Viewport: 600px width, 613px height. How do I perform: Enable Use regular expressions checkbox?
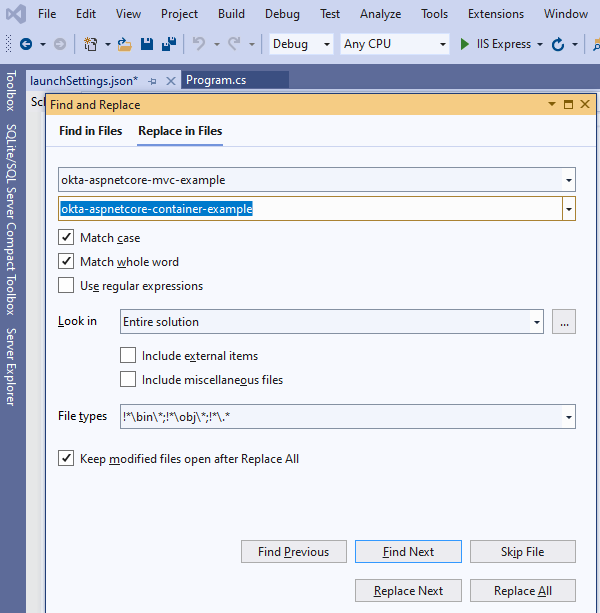[67, 286]
